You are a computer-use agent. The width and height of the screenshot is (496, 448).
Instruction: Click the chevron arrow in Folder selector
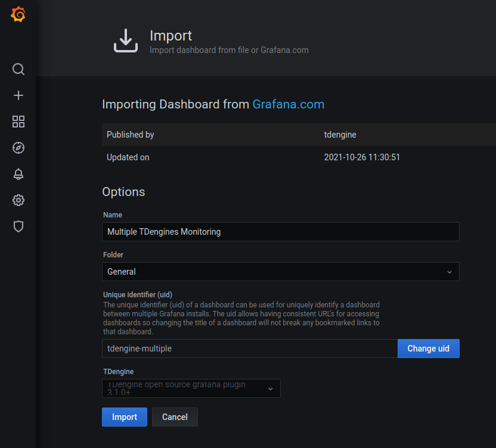pos(449,272)
